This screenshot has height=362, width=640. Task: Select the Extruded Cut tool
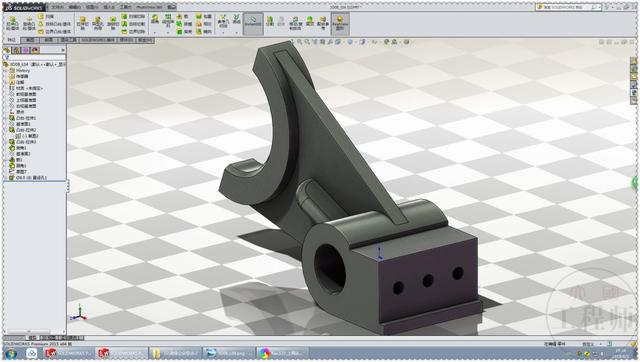tap(82, 23)
